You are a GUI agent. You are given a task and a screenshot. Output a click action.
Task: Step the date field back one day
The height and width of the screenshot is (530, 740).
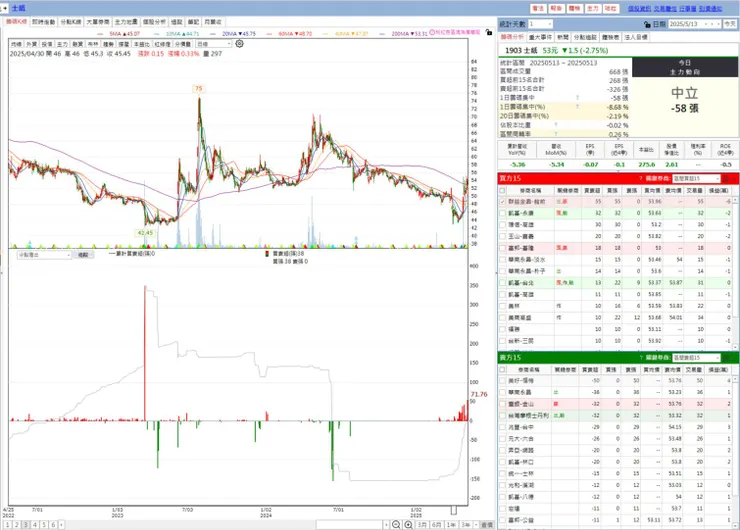click(706, 24)
